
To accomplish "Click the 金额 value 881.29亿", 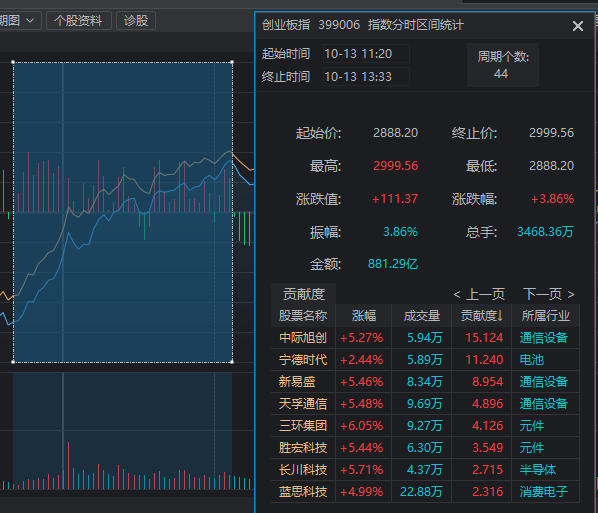I will (x=393, y=264).
